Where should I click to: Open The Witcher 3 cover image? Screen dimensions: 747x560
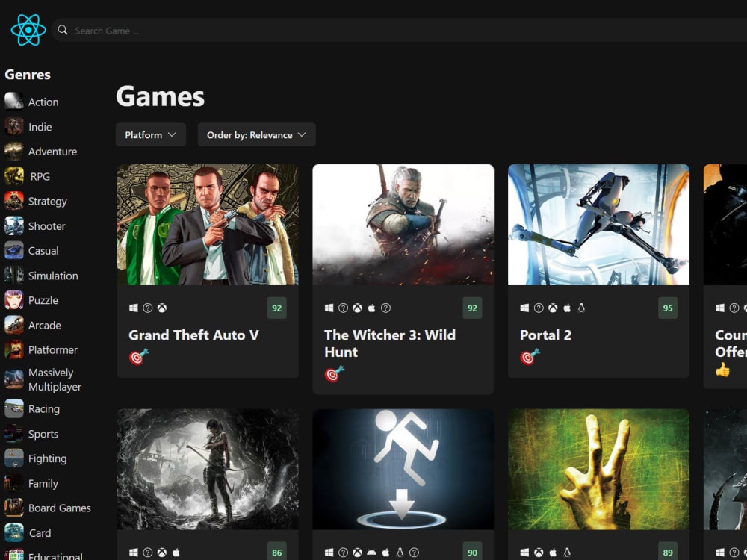pos(403,225)
